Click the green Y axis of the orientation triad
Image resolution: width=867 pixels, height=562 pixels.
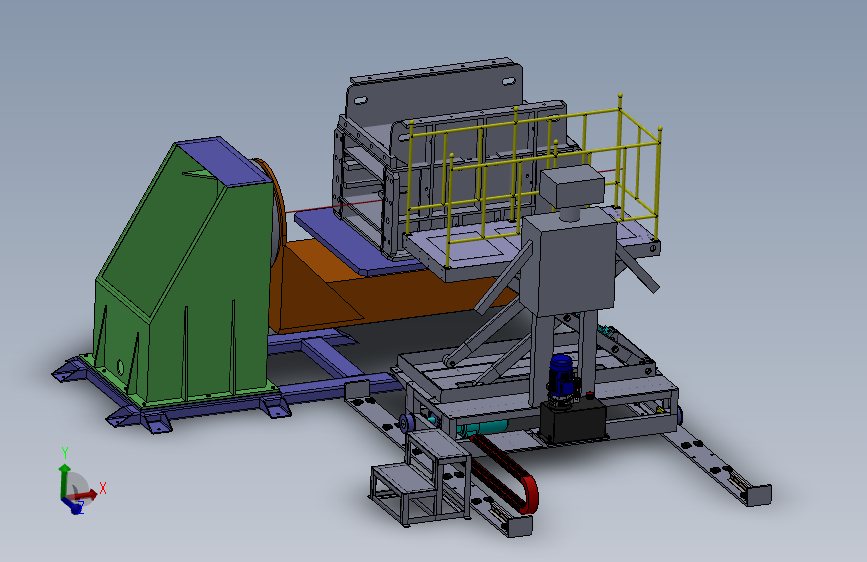pos(65,479)
